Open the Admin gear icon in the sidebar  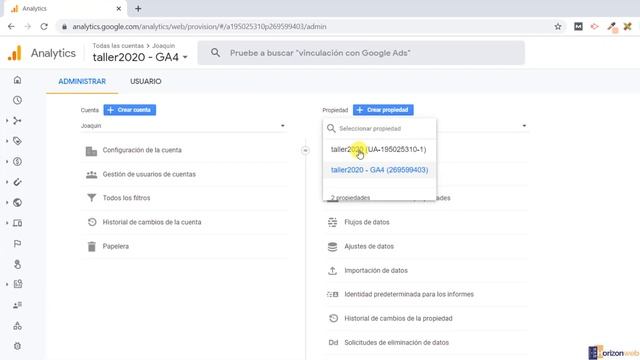pyautogui.click(x=17, y=346)
